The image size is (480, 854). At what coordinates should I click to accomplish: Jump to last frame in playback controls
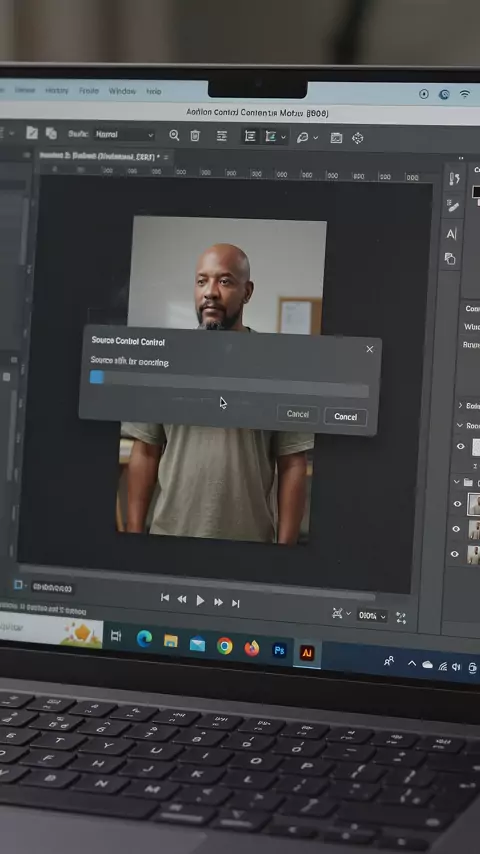coord(235,603)
